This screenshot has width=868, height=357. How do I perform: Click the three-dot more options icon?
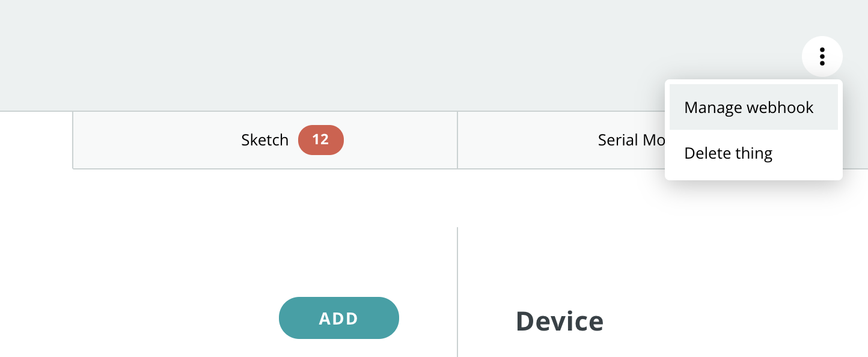coord(822,56)
